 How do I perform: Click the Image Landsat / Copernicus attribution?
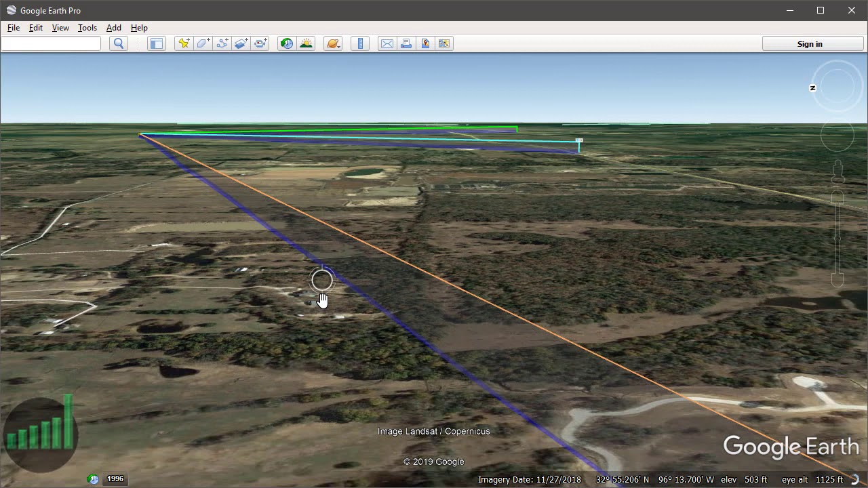[434, 431]
